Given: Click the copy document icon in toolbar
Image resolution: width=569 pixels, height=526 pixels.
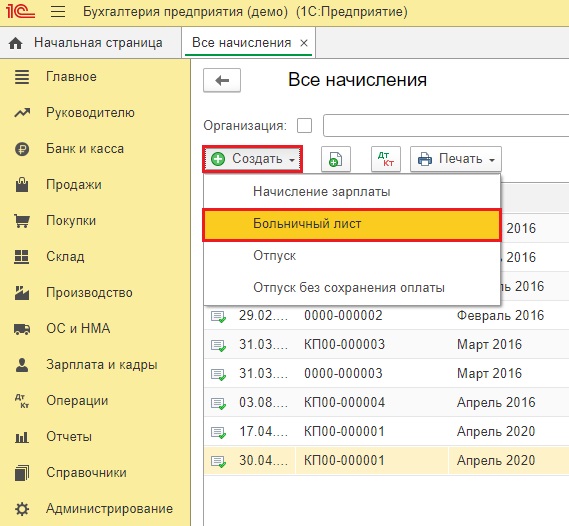Looking at the screenshot, I should pos(336,159).
